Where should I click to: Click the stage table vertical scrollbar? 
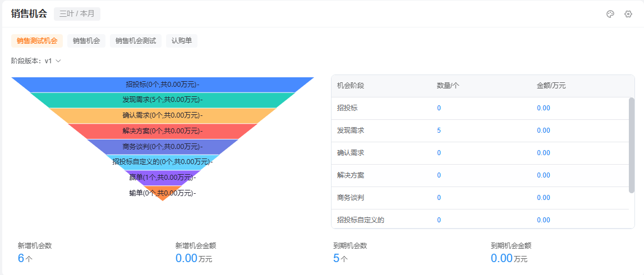pos(632,145)
